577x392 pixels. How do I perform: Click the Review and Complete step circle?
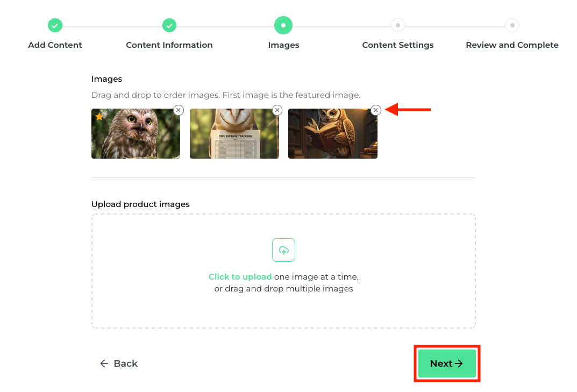click(x=512, y=25)
